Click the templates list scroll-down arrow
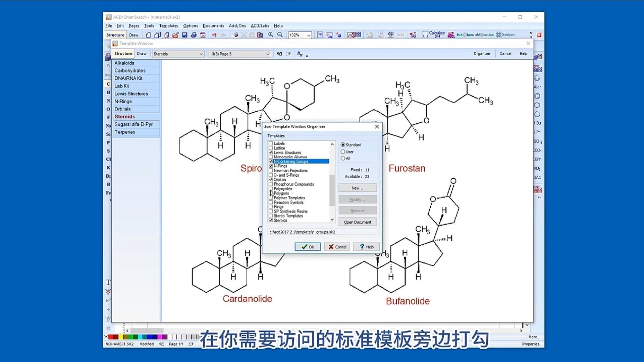 coord(332,220)
